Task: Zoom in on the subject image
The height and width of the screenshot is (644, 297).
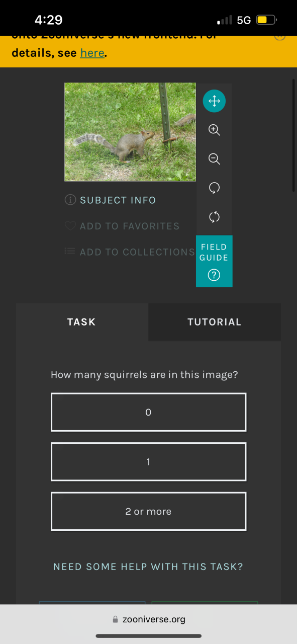Action: click(x=214, y=130)
